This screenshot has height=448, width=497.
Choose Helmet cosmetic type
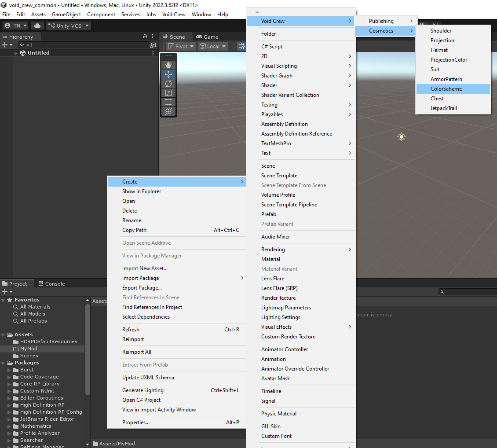(453, 50)
